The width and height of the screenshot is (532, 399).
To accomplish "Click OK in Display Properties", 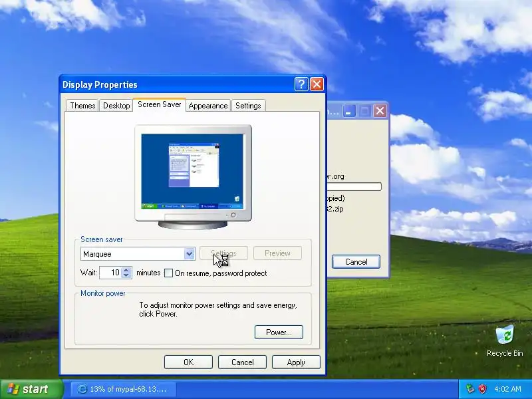I will point(188,362).
